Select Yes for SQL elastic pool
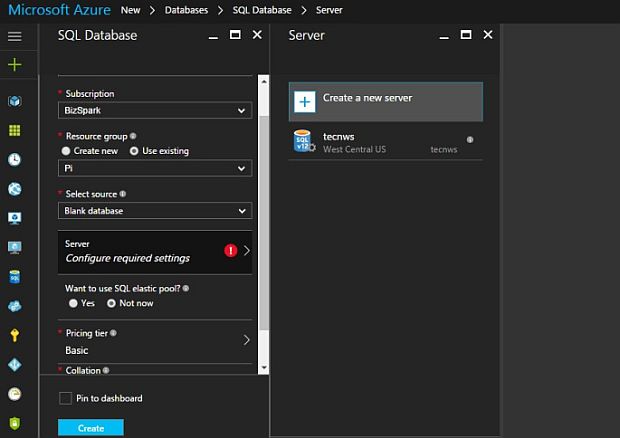The image size is (620, 438). [x=73, y=303]
